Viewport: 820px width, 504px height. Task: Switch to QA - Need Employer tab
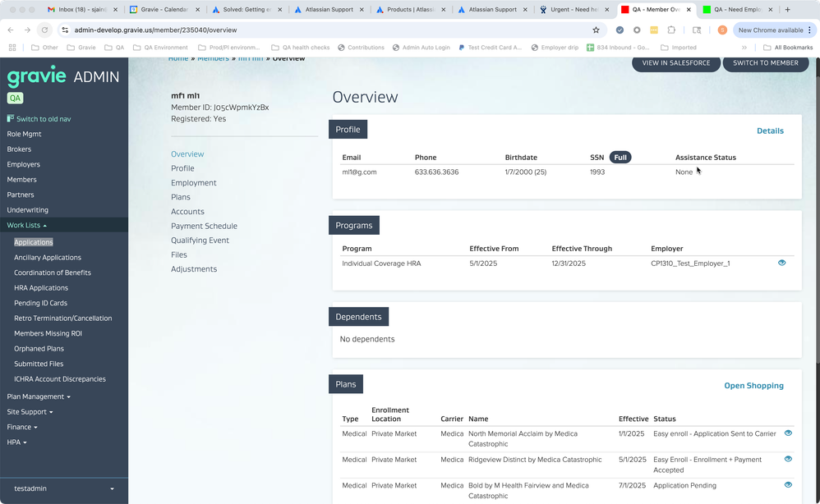click(738, 9)
